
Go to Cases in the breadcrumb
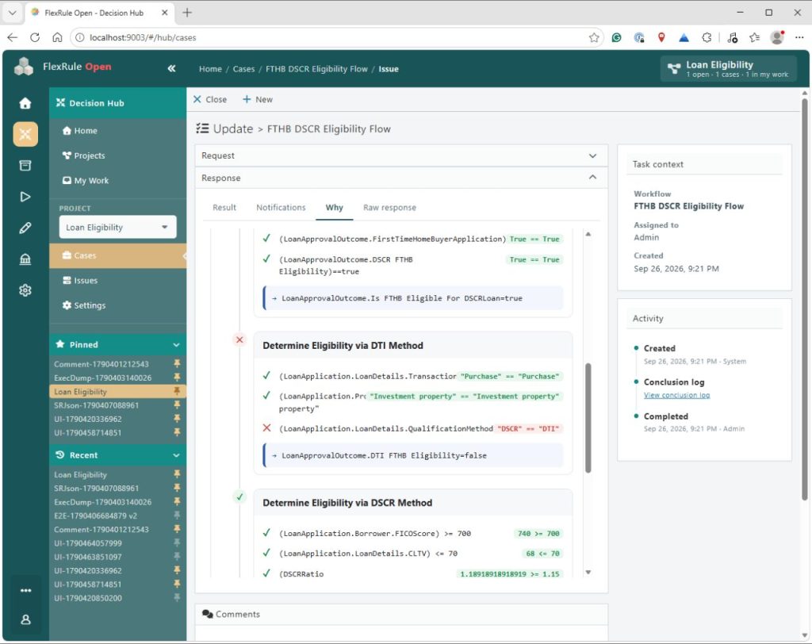(243, 69)
